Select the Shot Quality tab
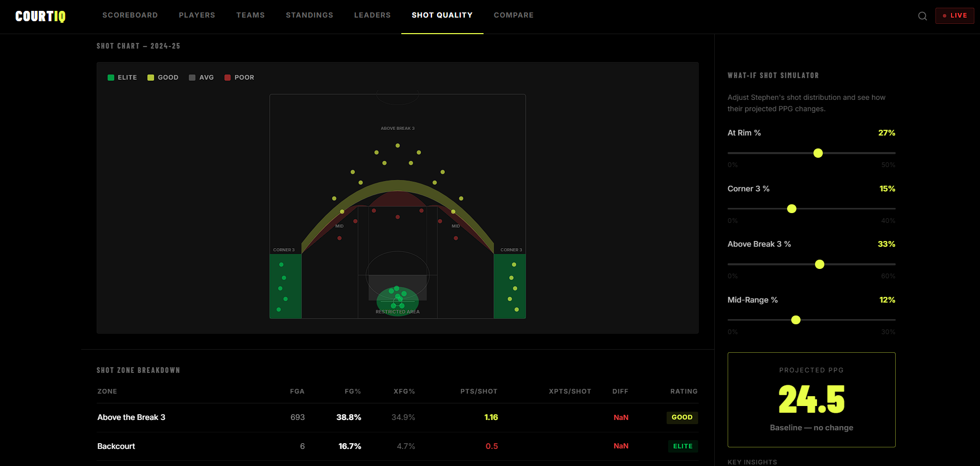Viewport: 980px width, 466px height. [x=442, y=15]
